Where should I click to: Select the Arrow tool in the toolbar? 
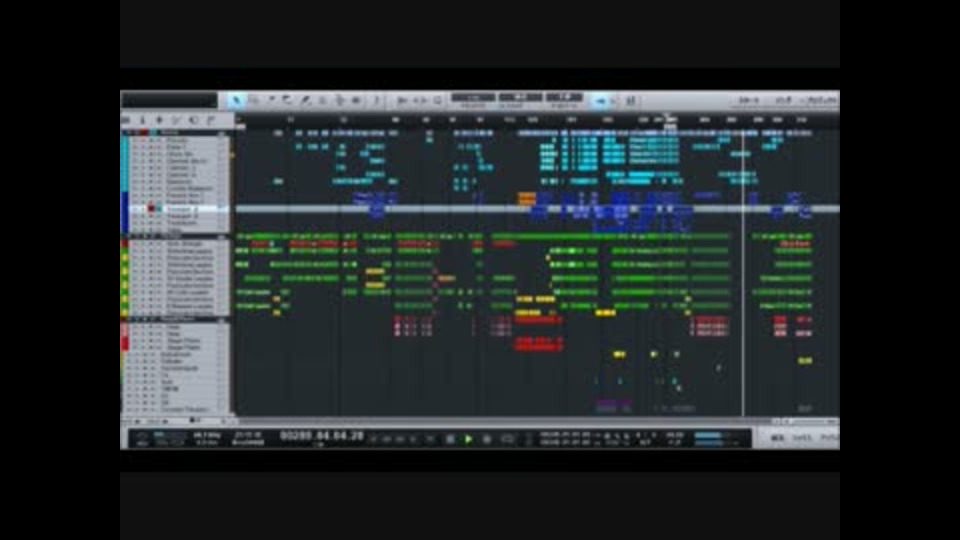click(236, 100)
